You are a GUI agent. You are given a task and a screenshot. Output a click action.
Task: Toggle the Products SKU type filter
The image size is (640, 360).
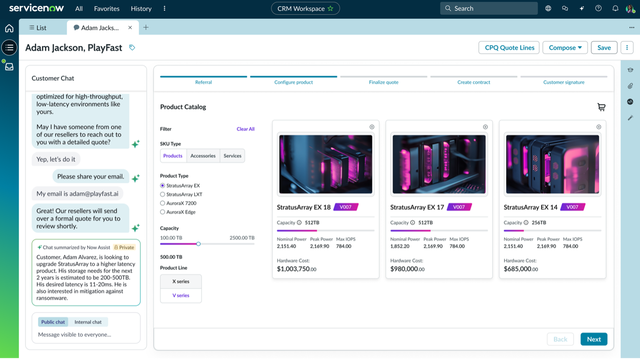point(173,156)
